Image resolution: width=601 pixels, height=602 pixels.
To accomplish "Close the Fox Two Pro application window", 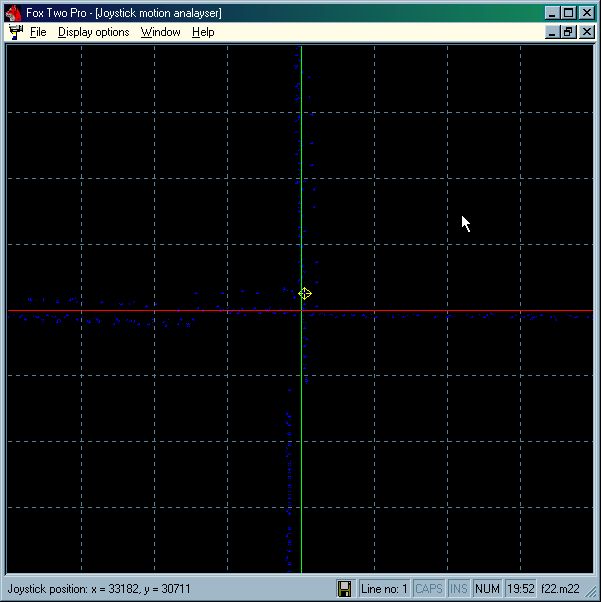I will (586, 13).
